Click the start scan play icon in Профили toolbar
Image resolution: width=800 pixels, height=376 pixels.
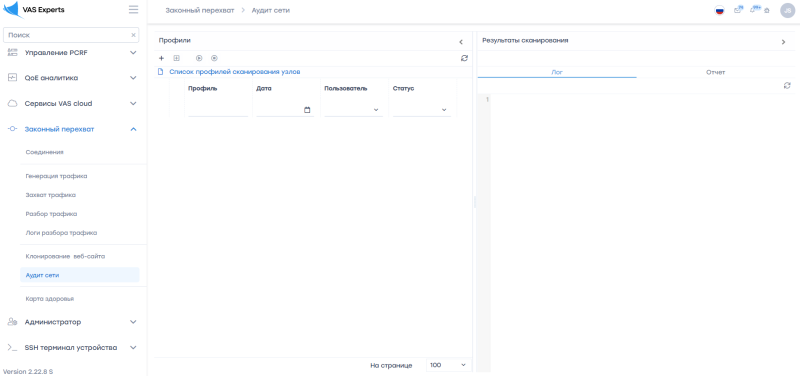199,59
